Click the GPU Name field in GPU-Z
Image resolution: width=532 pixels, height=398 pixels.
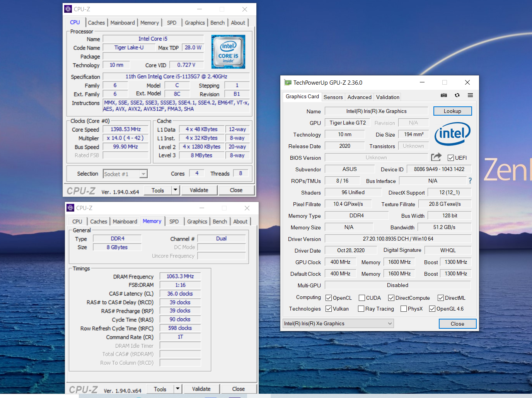[376, 111]
